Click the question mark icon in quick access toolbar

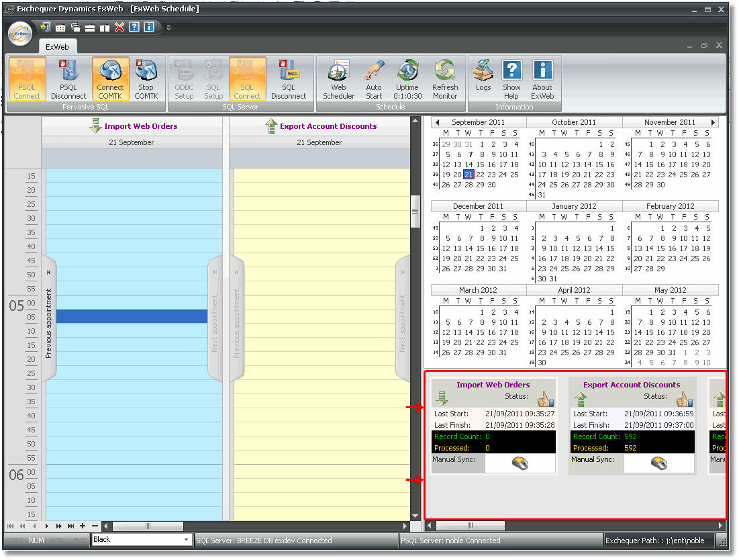pos(134,27)
